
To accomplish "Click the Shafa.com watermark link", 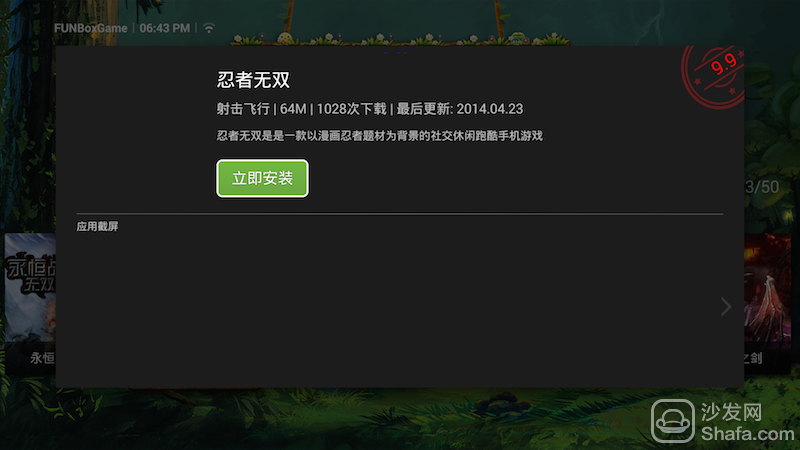I will pyautogui.click(x=747, y=434).
